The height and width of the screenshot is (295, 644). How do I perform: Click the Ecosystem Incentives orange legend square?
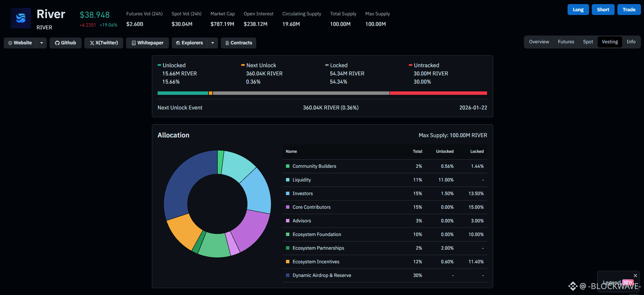288,262
